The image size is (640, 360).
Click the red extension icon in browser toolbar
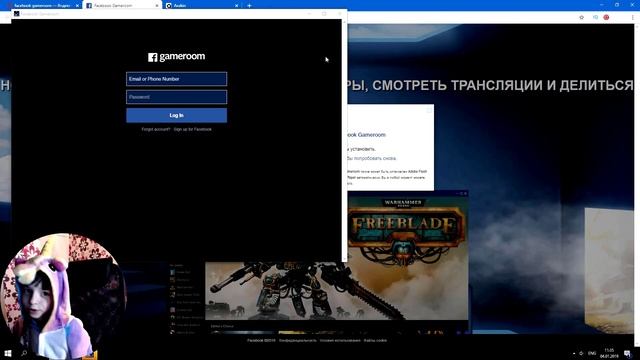point(607,17)
